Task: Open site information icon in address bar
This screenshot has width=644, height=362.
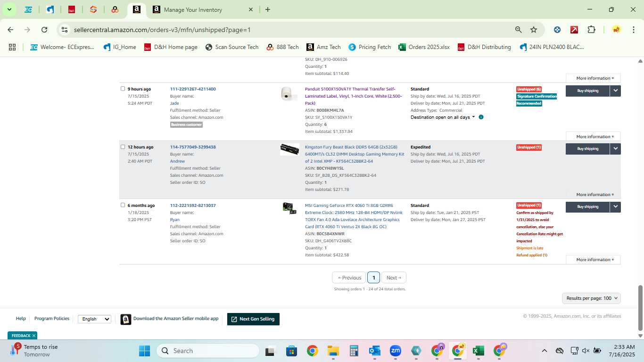Action: point(65,30)
